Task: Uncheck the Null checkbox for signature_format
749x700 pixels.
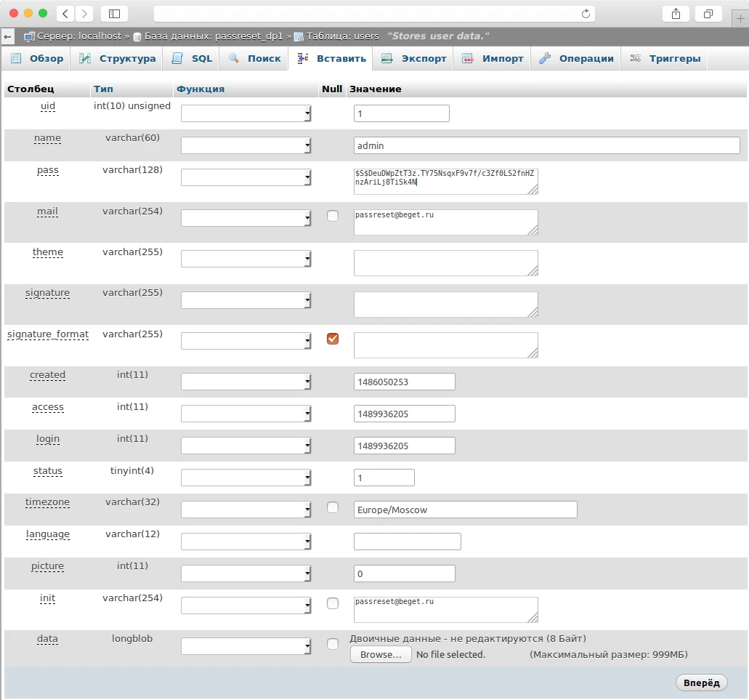Action: 333,339
